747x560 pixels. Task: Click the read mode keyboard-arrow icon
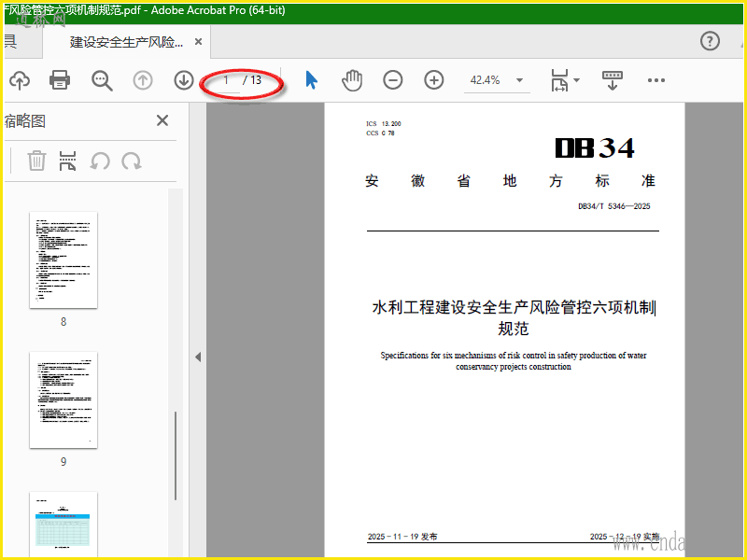coord(613,80)
